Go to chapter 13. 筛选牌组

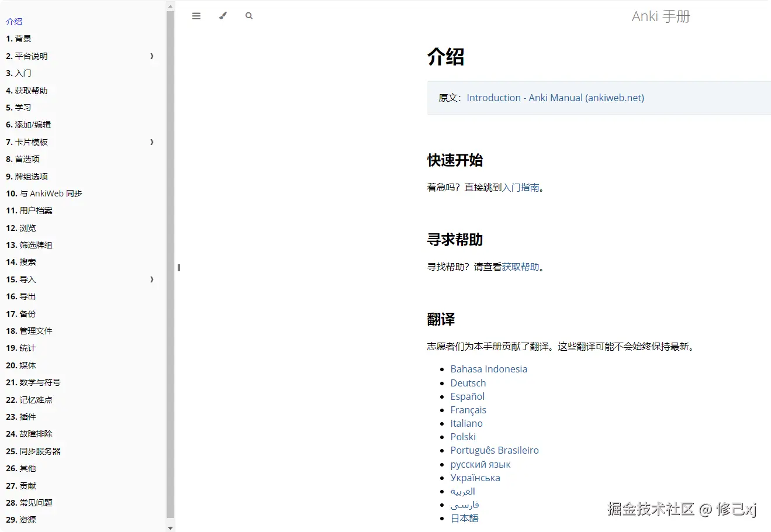click(29, 245)
